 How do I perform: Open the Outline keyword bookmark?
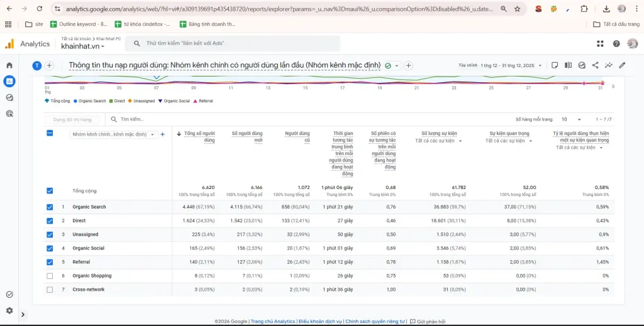pos(79,24)
